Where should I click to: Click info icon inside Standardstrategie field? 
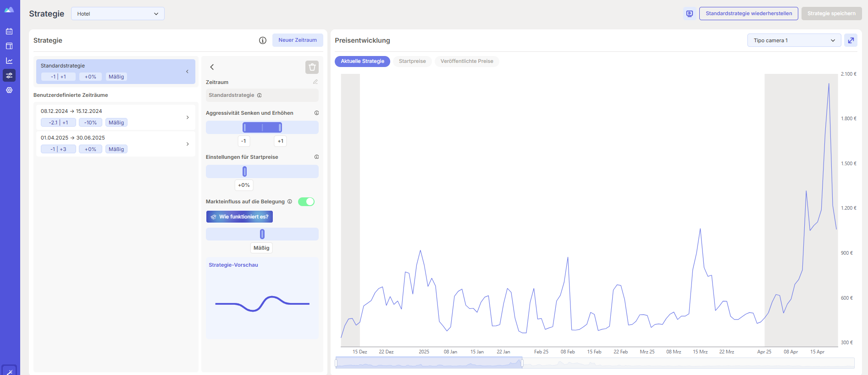[259, 95]
